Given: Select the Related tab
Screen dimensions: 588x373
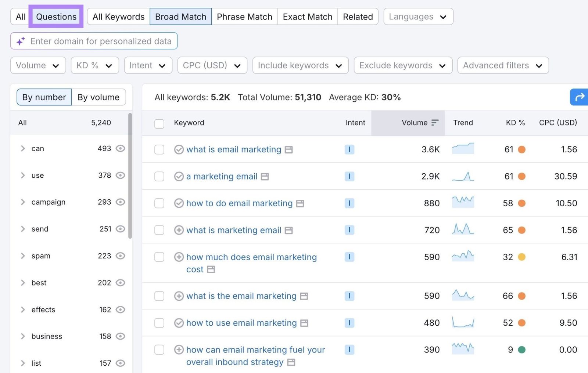Looking at the screenshot, I should 358,17.
